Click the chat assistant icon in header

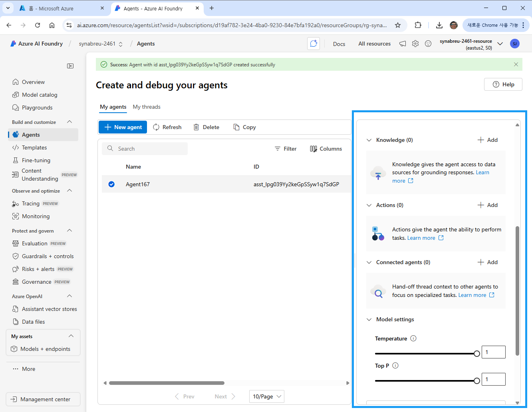[314, 44]
